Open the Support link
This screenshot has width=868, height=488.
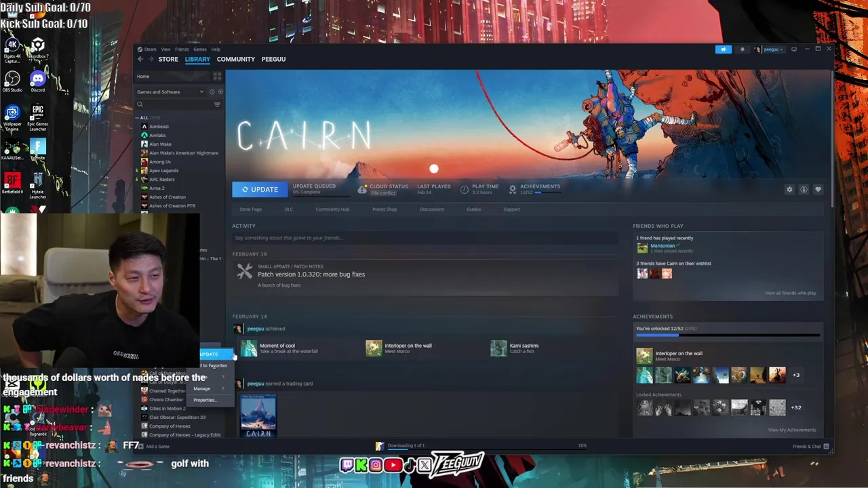coord(512,209)
